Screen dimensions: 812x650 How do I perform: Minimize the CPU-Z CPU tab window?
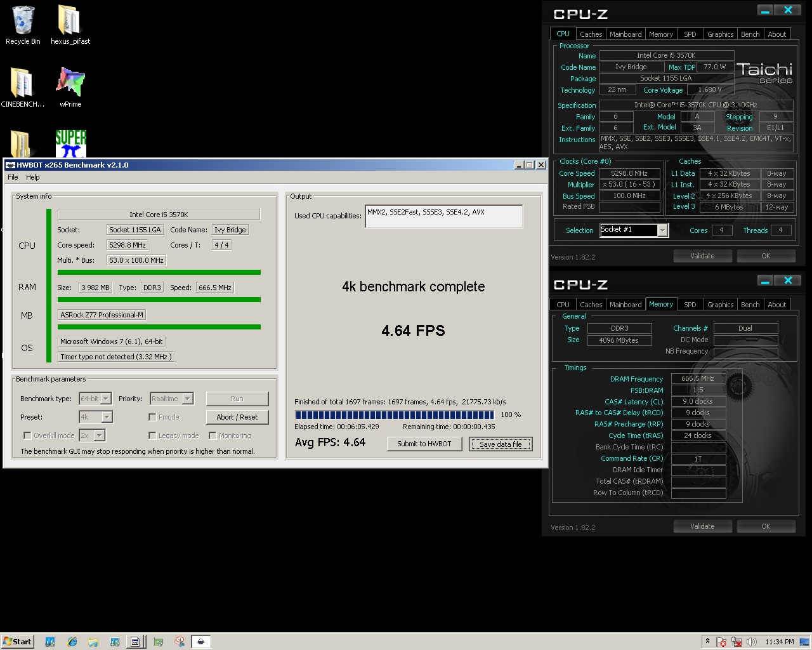765,10
